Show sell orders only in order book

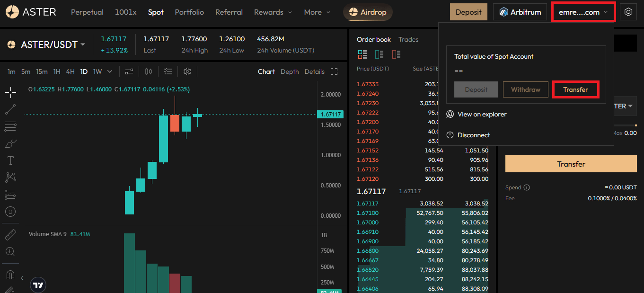[x=395, y=54]
